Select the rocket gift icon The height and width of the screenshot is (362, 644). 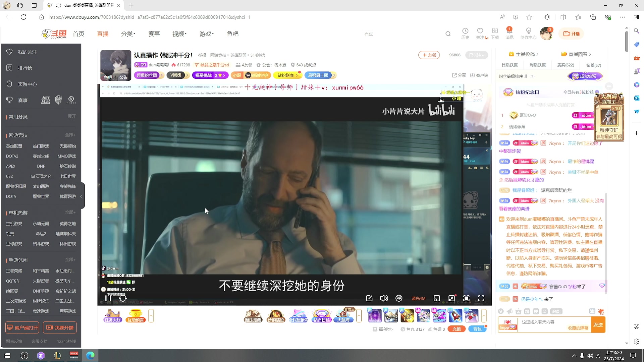pyautogui.click(x=455, y=316)
